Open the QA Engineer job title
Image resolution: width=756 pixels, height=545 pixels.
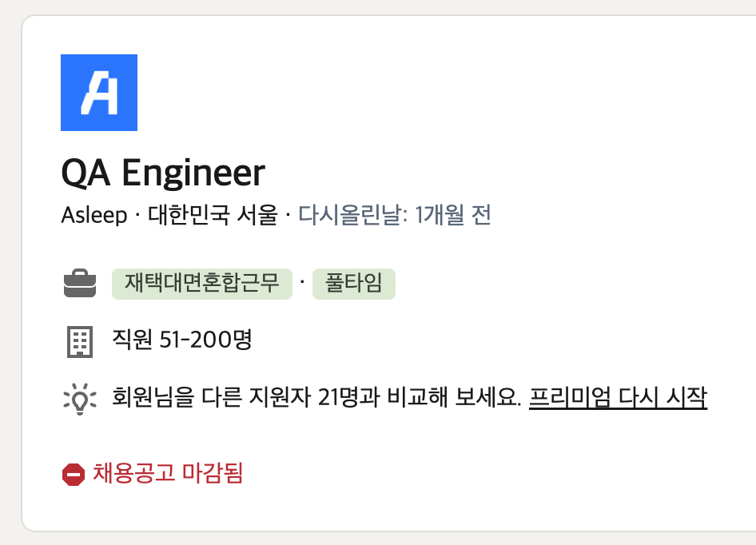coord(163,172)
